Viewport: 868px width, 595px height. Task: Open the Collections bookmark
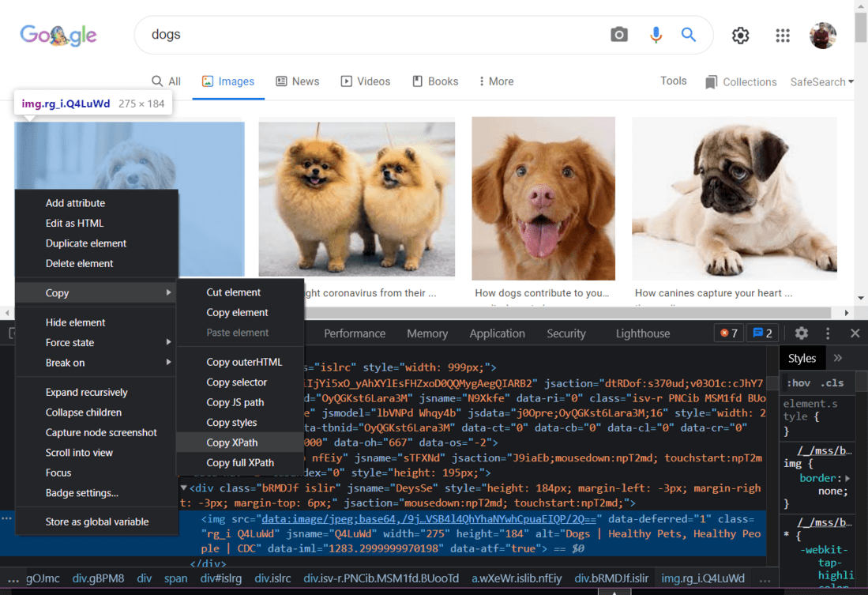[x=741, y=82]
